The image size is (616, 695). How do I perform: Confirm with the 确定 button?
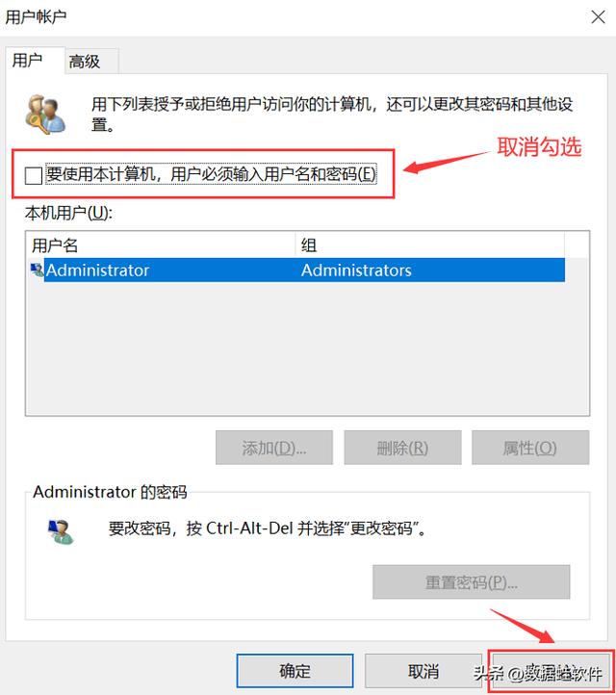click(x=295, y=671)
